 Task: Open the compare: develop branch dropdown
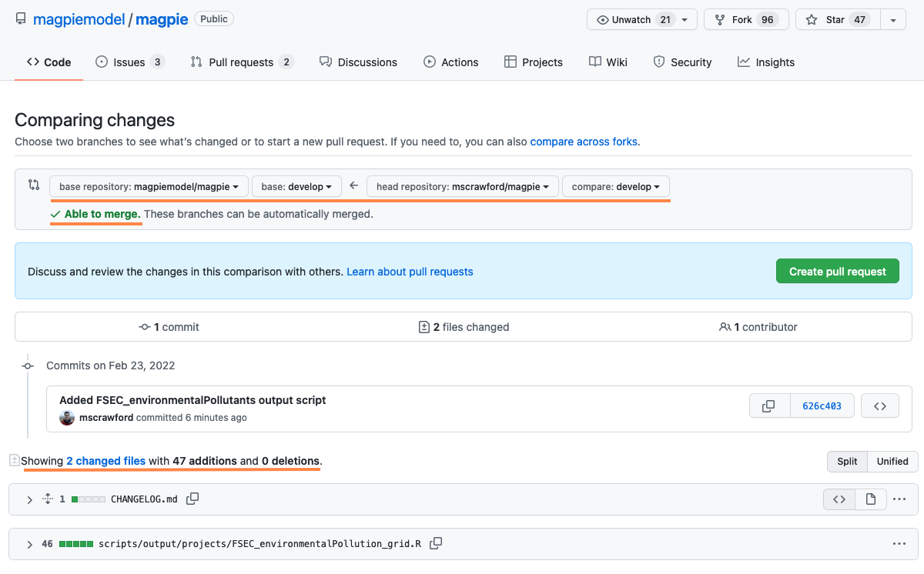tap(616, 186)
